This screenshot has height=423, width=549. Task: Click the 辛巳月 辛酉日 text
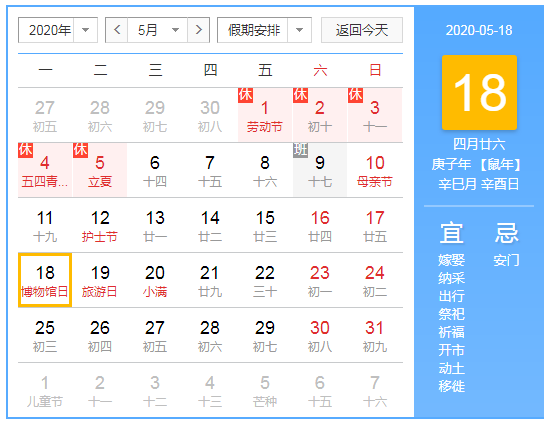point(479,184)
